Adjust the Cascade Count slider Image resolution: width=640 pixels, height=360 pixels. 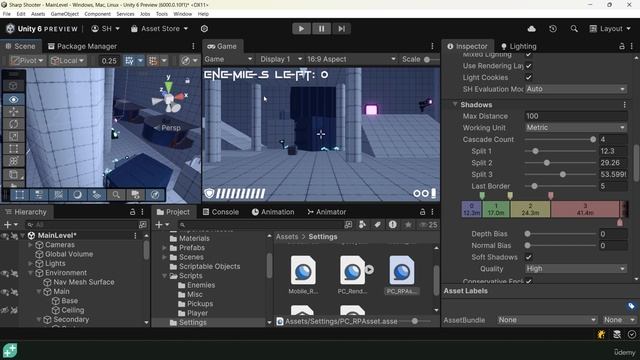coord(560,140)
